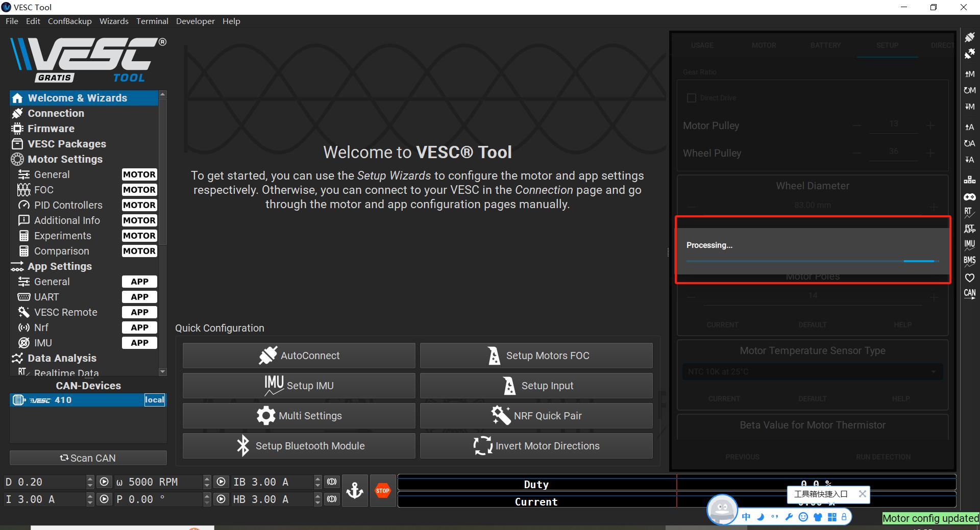Close the 工具箱快捷入口 tooltip popup
Image resolution: width=980 pixels, height=530 pixels.
(x=862, y=494)
